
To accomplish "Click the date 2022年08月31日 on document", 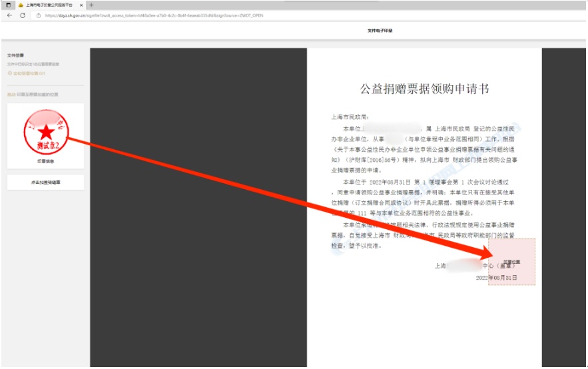I will coord(496,277).
